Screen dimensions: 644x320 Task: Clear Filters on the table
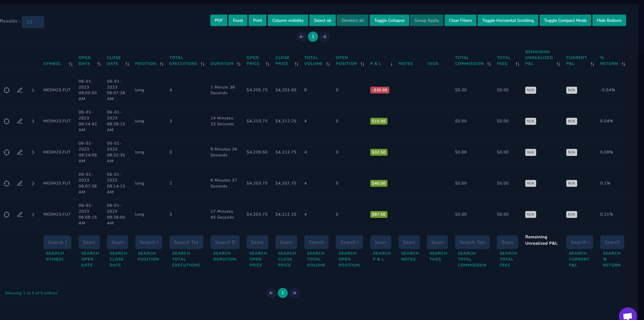pos(460,20)
